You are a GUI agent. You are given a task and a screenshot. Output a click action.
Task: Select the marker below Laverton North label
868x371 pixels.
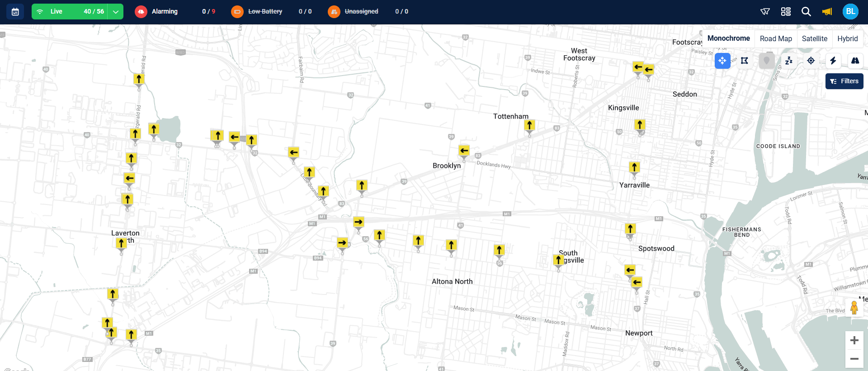pyautogui.click(x=121, y=243)
